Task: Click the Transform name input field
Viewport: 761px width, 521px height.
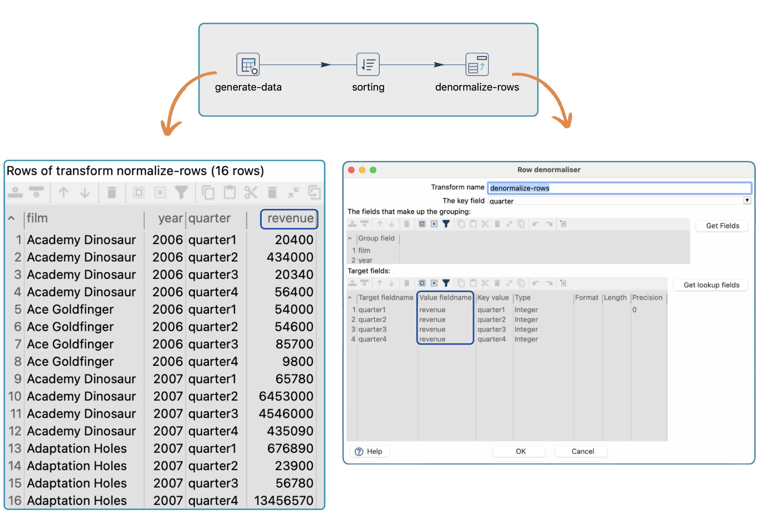Action: (x=619, y=188)
